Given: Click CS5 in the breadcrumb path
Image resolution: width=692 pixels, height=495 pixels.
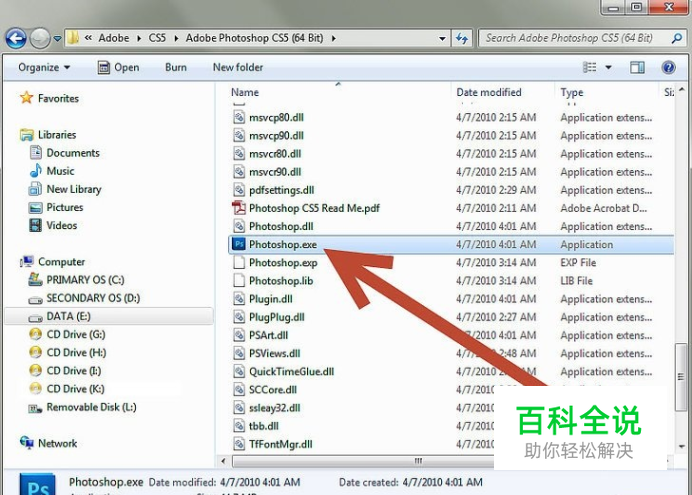Looking at the screenshot, I should pyautogui.click(x=157, y=38).
